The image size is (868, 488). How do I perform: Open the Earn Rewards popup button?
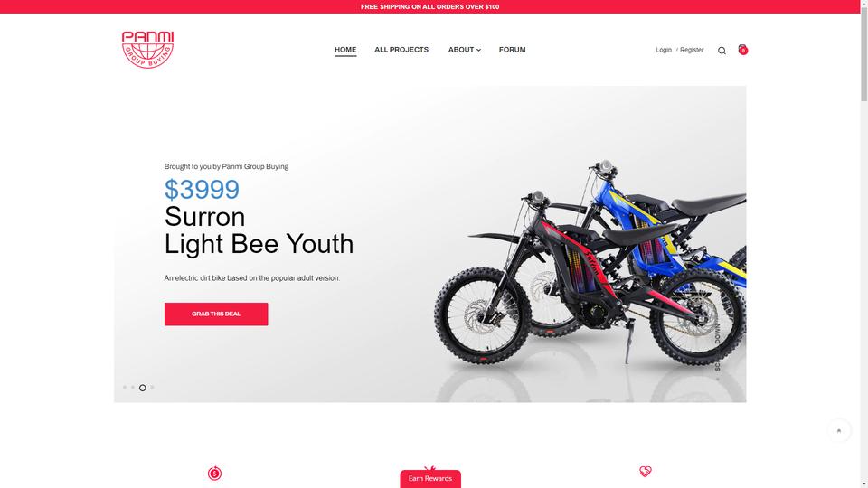click(430, 479)
